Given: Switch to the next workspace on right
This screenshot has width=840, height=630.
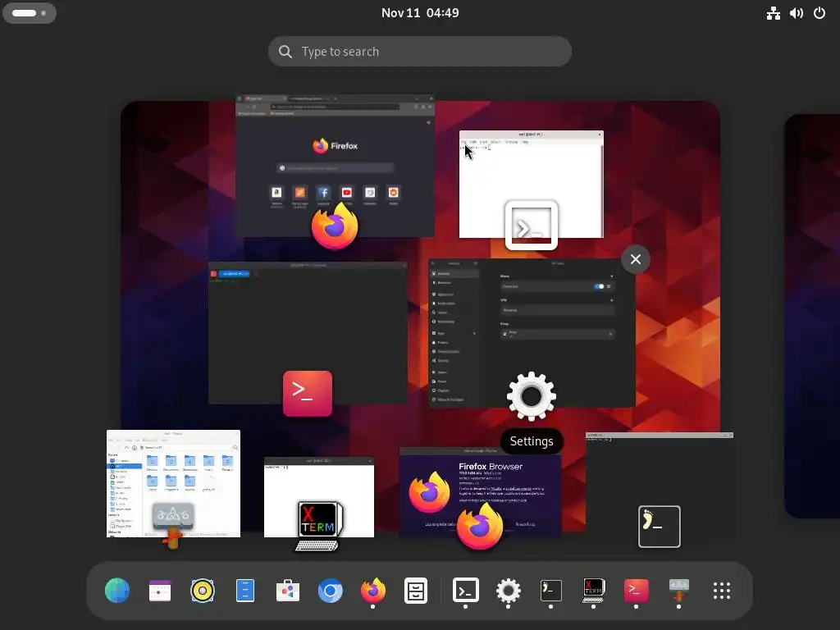Looking at the screenshot, I should click(x=812, y=316).
